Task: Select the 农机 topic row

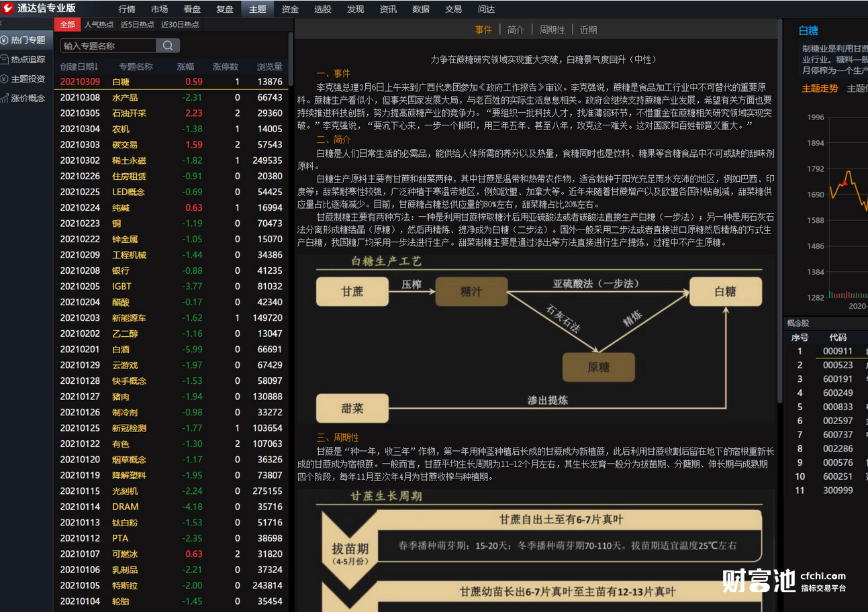Action: tap(171, 129)
